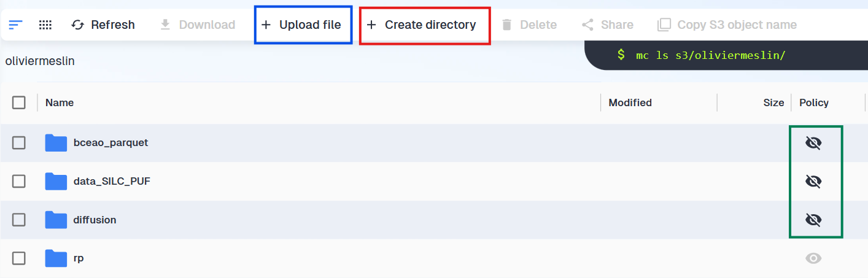The image size is (868, 278).
Task: Switch to list view icon
Action: [x=15, y=25]
